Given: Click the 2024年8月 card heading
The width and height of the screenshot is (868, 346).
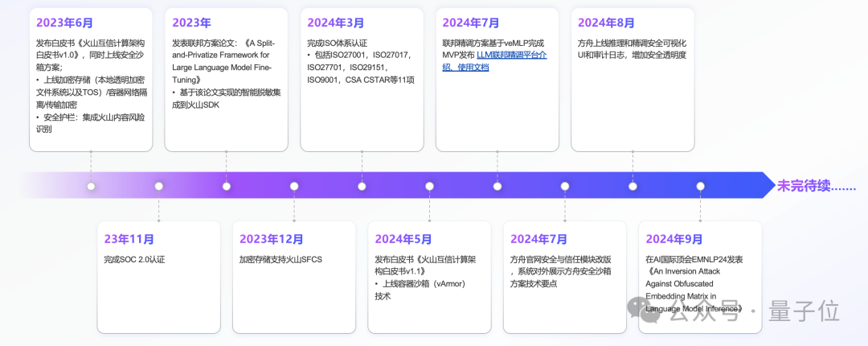Looking at the screenshot, I should (607, 23).
